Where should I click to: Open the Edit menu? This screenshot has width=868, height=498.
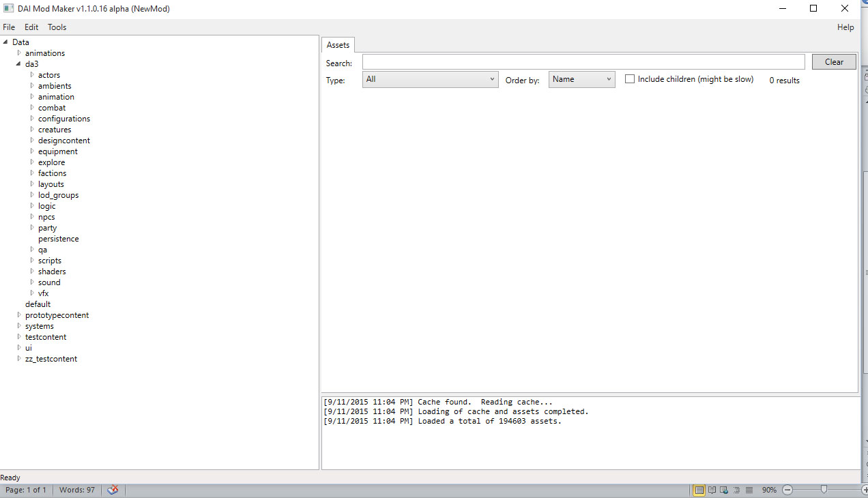coord(31,27)
